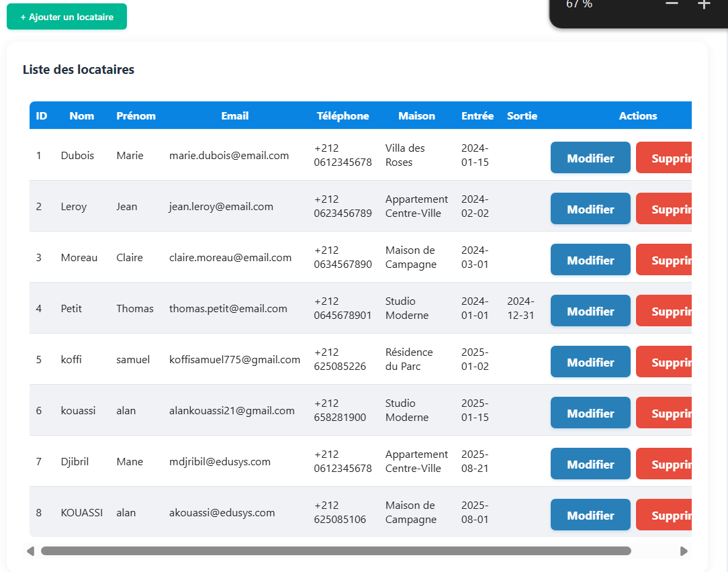Modify tenant Marie Dubois
Image resolution: width=728 pixels, height=572 pixels.
pos(590,158)
